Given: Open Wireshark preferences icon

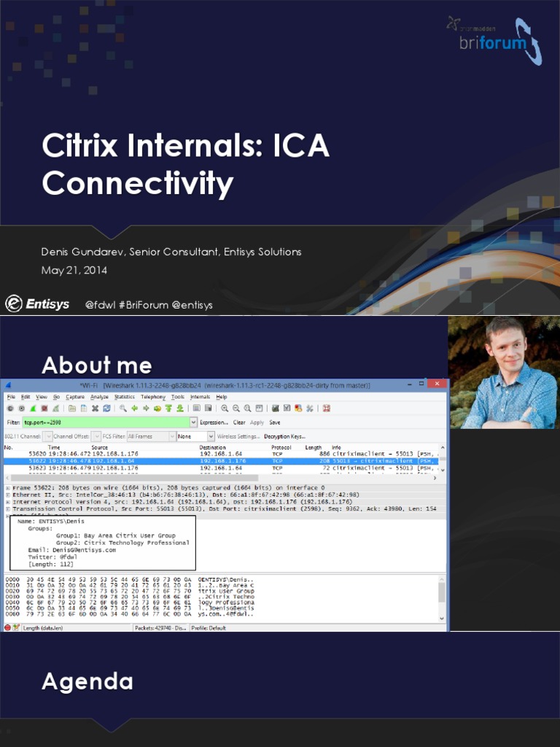Looking at the screenshot, I should 309,409.
